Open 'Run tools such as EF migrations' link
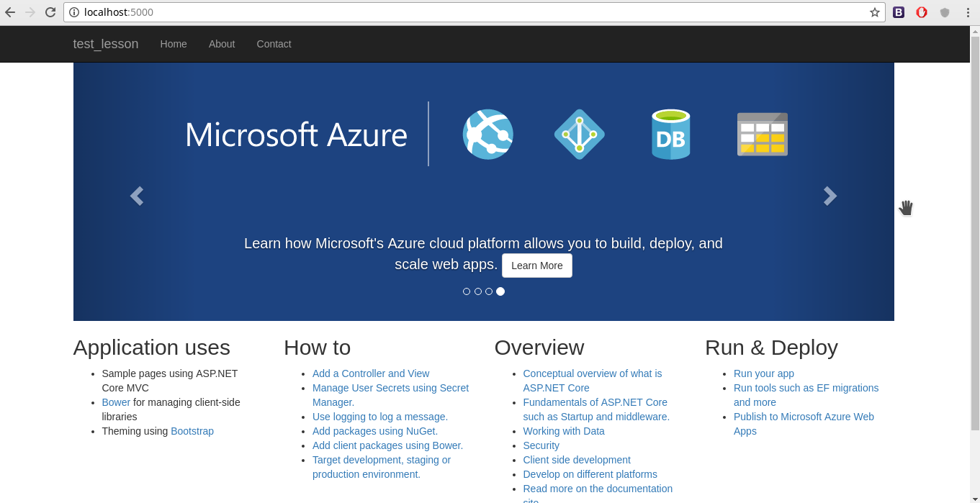This screenshot has width=980, height=503. tap(806, 395)
